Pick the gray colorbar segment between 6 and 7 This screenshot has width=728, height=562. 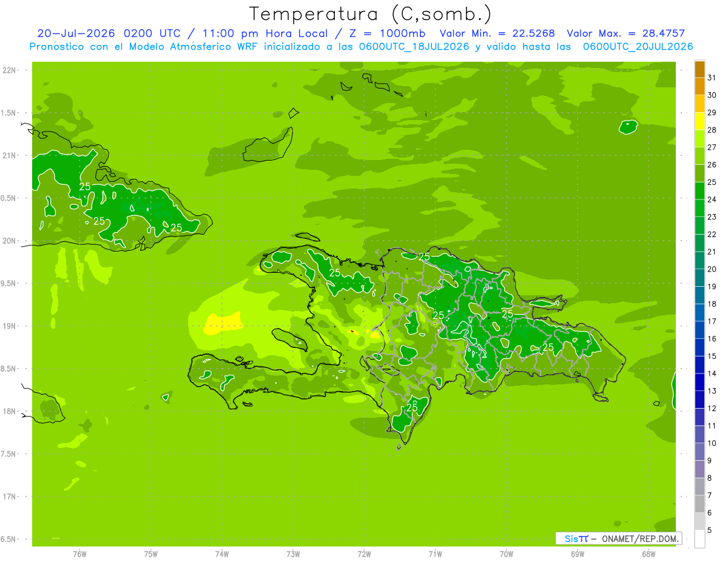point(699,504)
